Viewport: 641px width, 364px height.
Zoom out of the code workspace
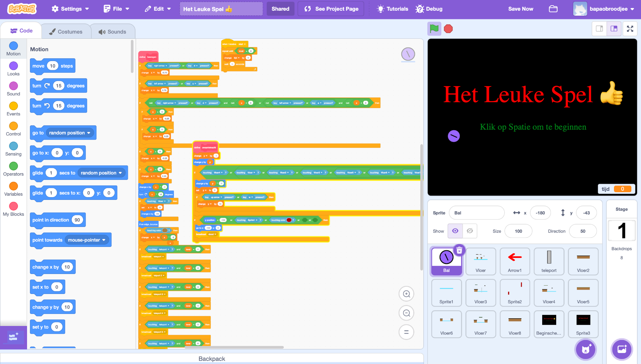point(406,313)
